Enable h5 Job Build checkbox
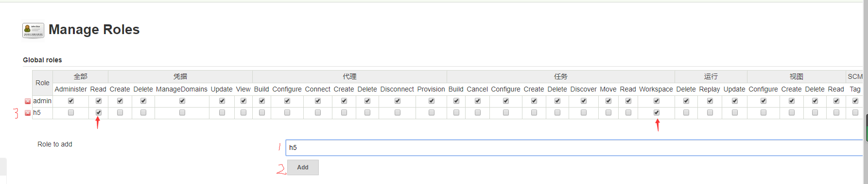868x184 pixels. click(456, 112)
